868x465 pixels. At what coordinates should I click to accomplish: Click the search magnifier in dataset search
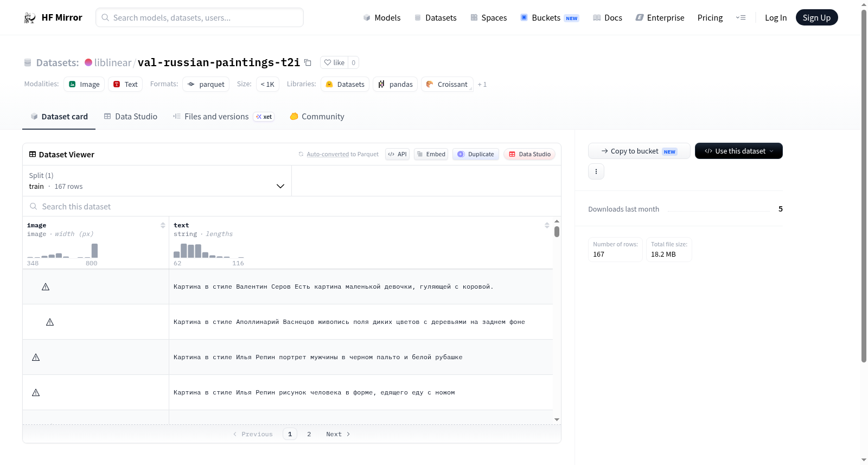(x=34, y=206)
